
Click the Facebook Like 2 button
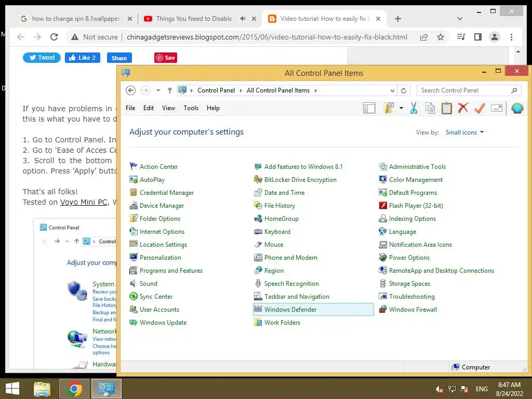coord(83,58)
